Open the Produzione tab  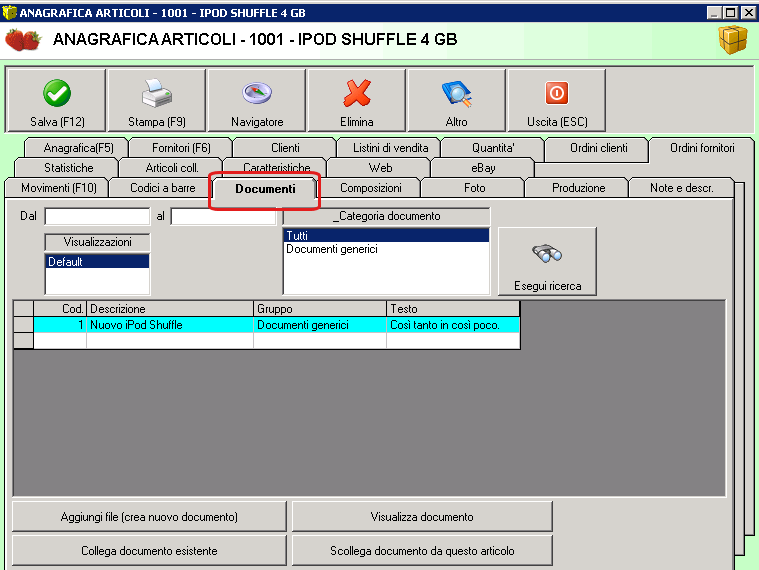578,188
